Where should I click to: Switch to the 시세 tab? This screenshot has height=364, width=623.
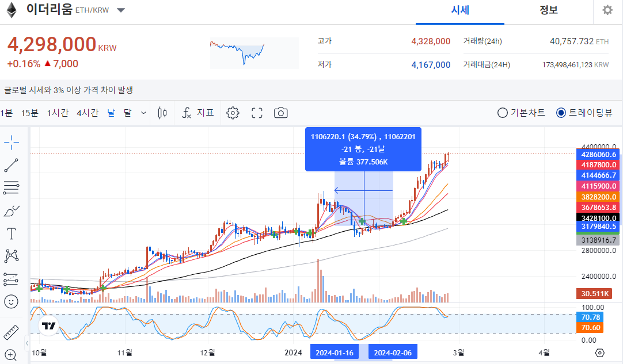pos(460,11)
